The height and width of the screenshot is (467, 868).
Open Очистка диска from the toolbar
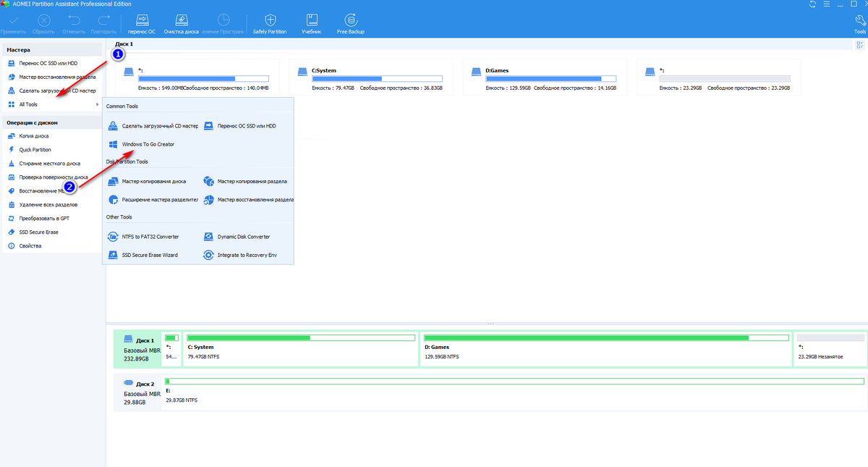point(182,24)
